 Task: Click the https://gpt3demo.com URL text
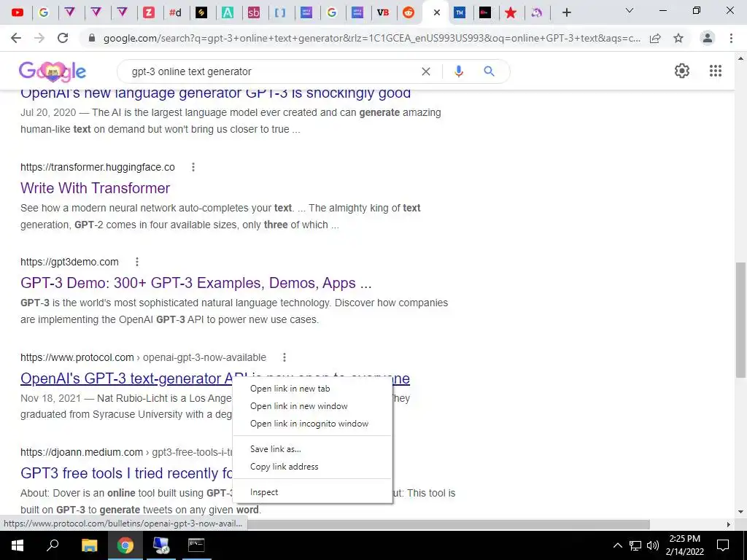(69, 262)
